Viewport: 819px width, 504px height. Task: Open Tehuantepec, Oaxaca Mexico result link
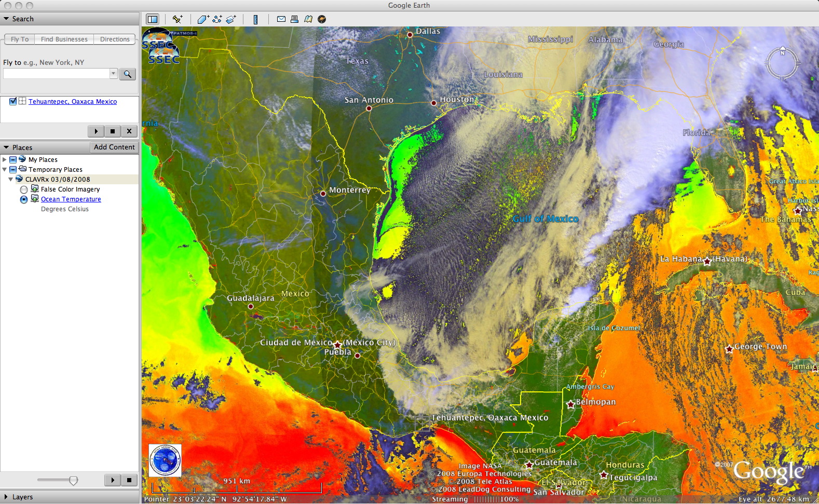(73, 102)
